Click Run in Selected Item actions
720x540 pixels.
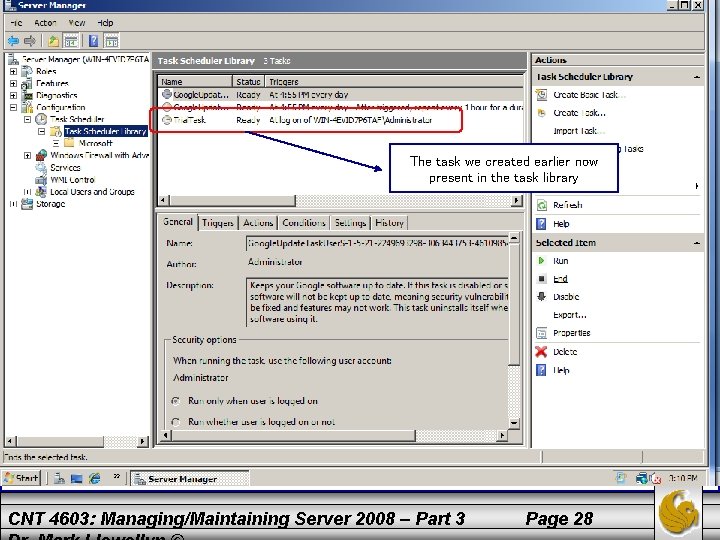(561, 261)
